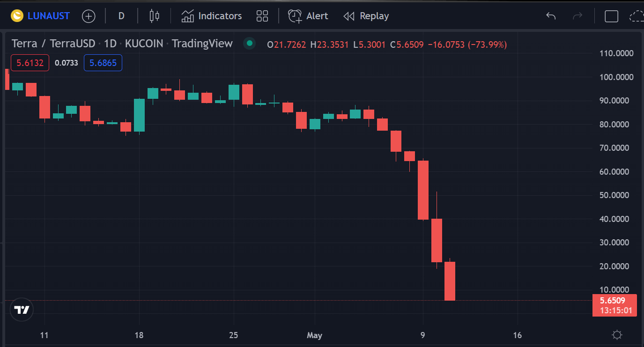Click the 18 date label on the time axis
Screen dimensions: 644x347
coord(139,335)
